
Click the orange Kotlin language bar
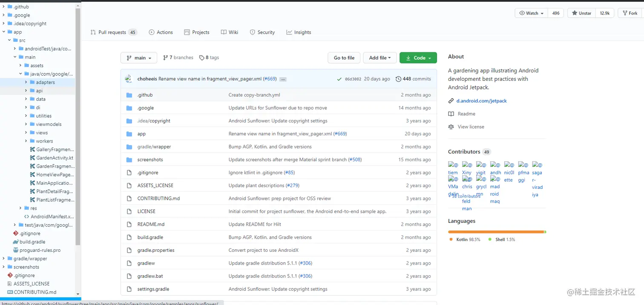tap(496, 232)
